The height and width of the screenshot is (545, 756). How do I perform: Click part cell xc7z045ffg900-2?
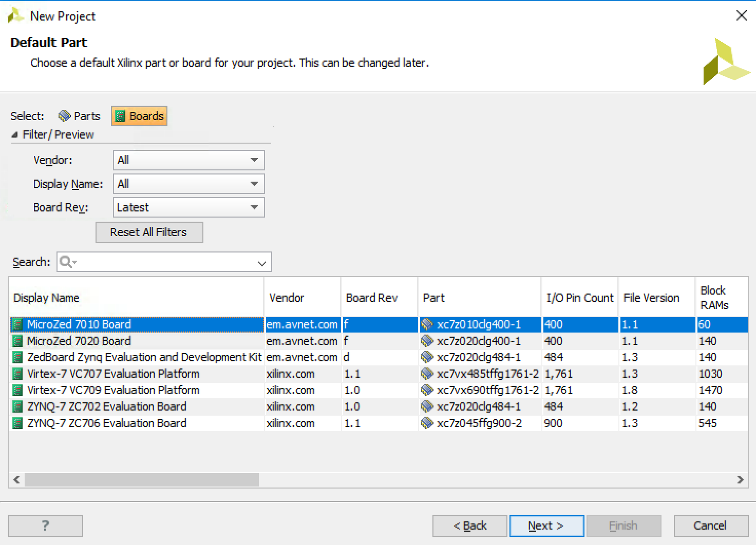pos(479,423)
